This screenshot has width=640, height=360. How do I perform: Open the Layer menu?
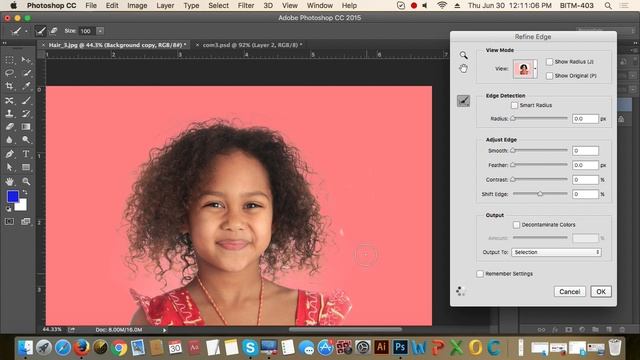(165, 5)
